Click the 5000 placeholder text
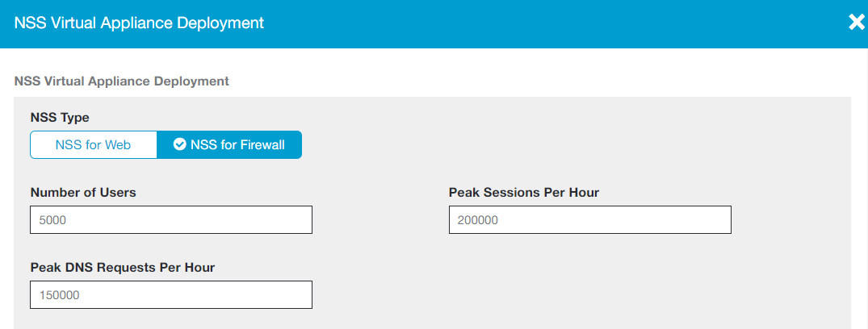Image resolution: width=868 pixels, height=329 pixels. click(x=53, y=220)
